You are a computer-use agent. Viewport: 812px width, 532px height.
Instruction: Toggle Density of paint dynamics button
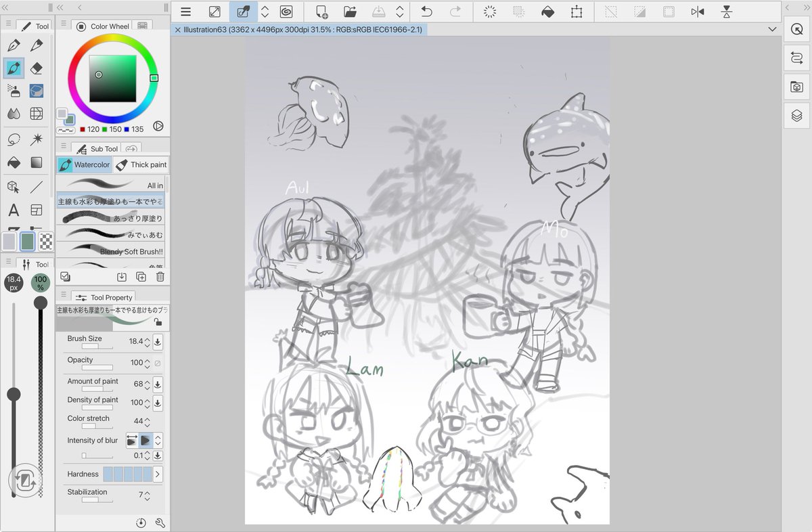[158, 403]
